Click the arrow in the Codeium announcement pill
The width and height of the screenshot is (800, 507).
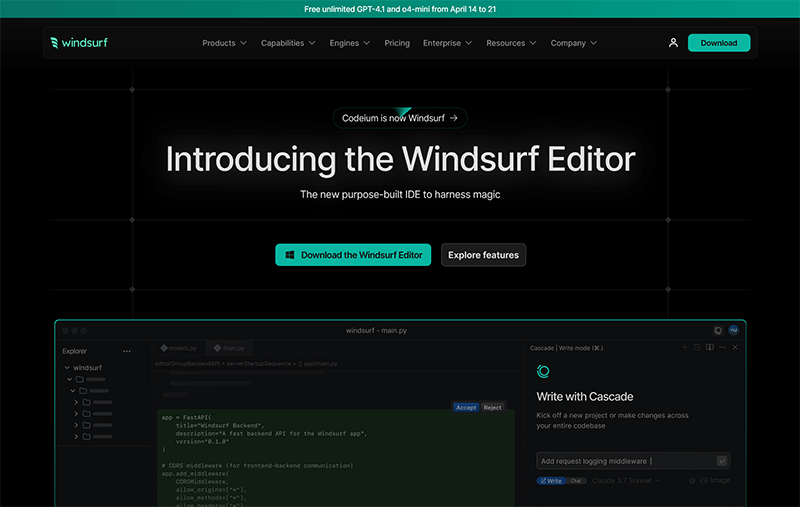click(454, 118)
